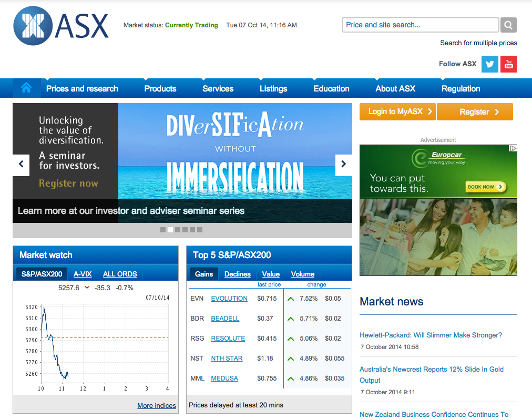Open the More indices link
The width and height of the screenshot is (532, 420).
157,405
